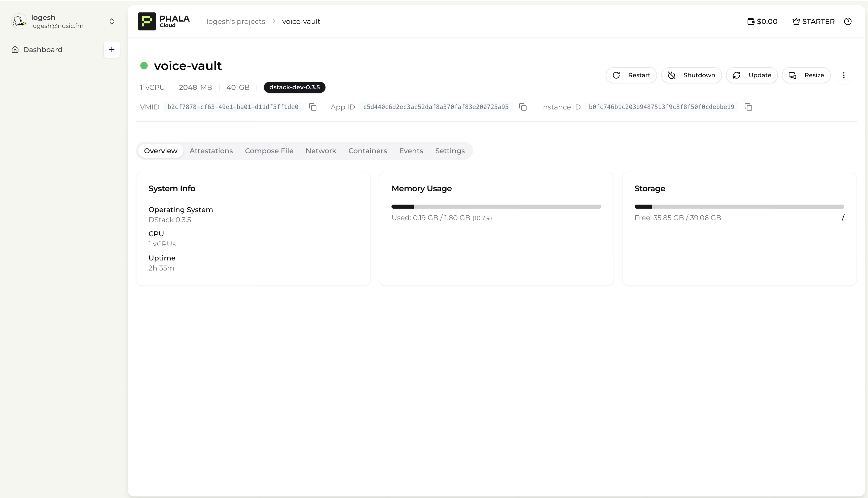The image size is (868, 498).
Task: Select the Containers tab
Action: [368, 151]
